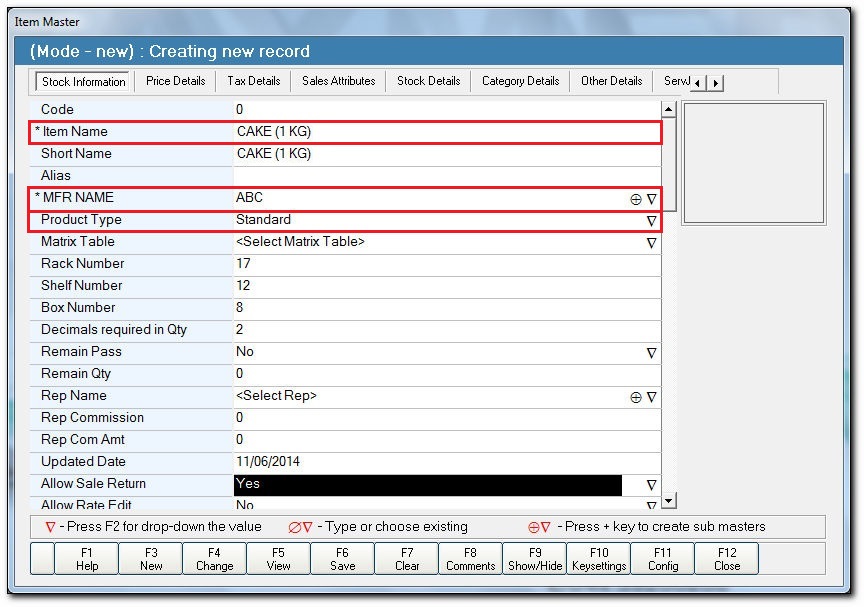The width and height of the screenshot is (864, 607).
Task: Open the Price Details tab
Action: 176,81
